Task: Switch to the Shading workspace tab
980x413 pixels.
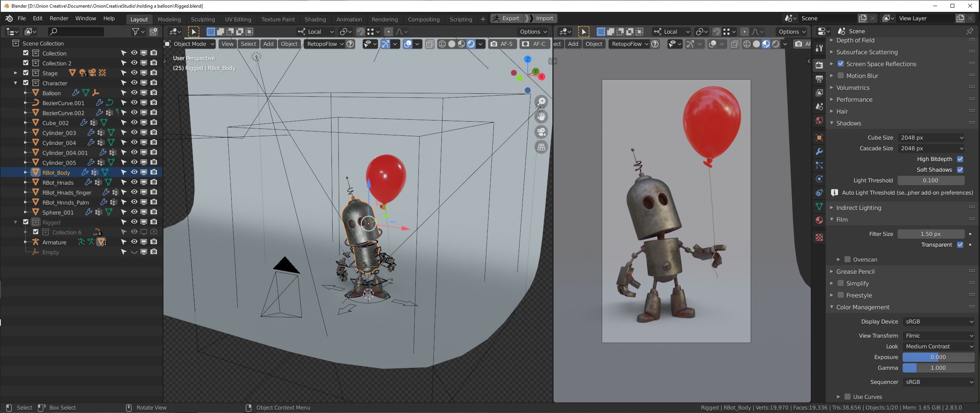Action: pyautogui.click(x=315, y=19)
